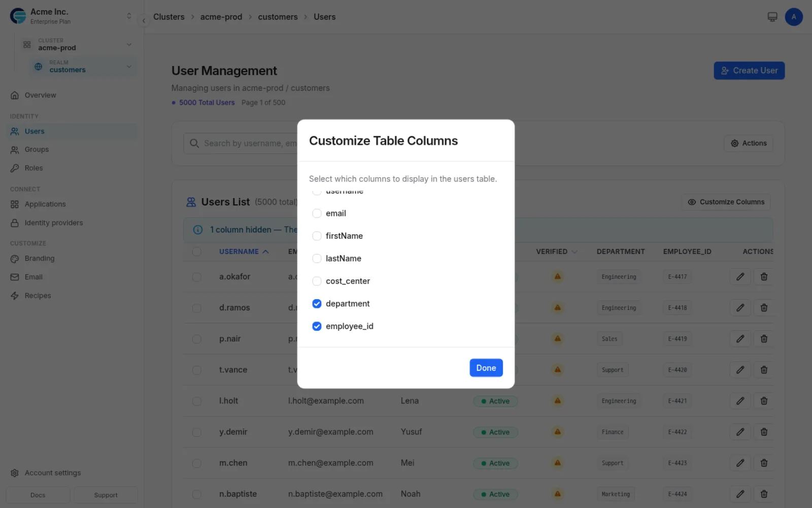
Task: Delete user d.ramos with trash icon
Action: pyautogui.click(x=764, y=308)
